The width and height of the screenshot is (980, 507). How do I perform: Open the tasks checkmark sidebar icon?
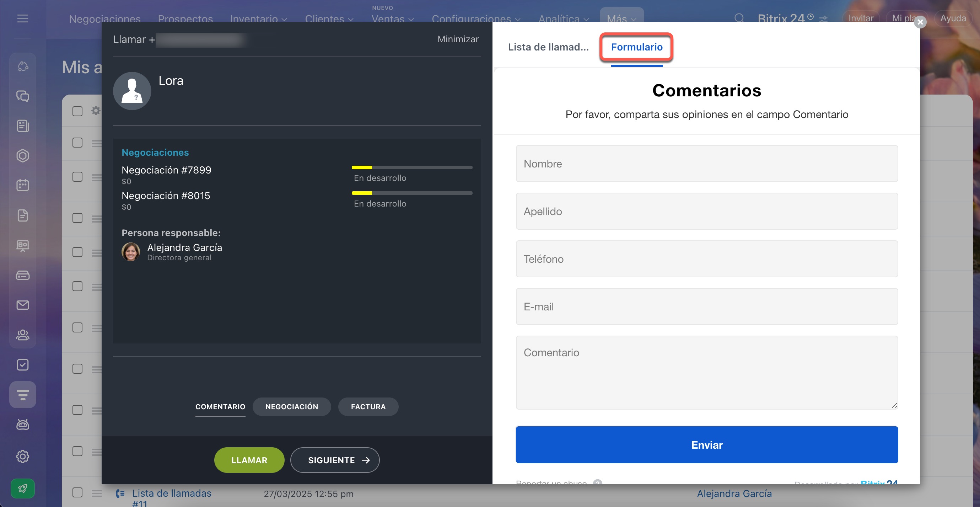click(23, 365)
